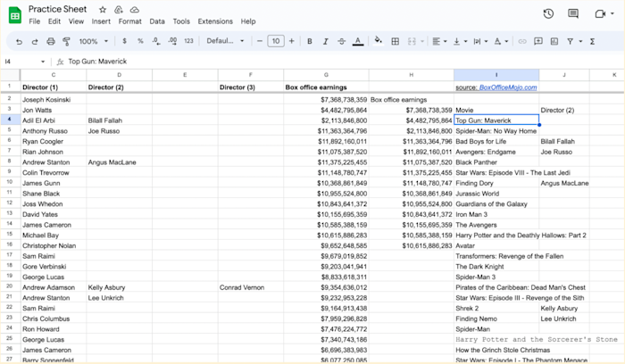The height and width of the screenshot is (364, 625).
Task: Click the Create a filter icon
Action: tap(571, 41)
